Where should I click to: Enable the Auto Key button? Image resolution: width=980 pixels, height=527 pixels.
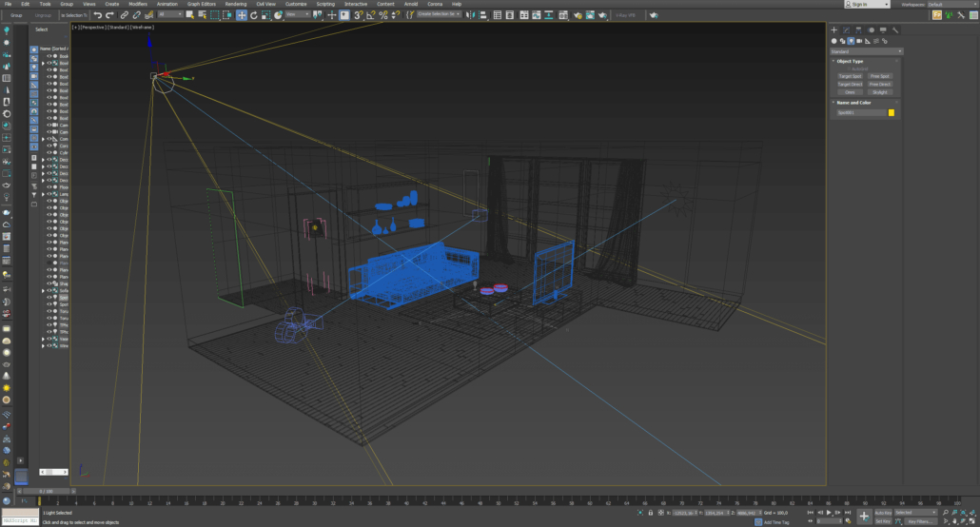pos(883,513)
